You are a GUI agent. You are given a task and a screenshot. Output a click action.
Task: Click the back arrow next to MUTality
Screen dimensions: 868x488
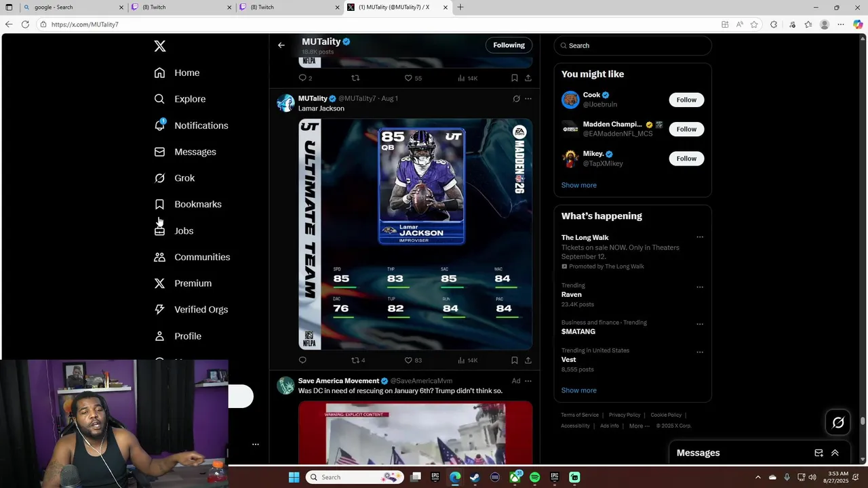[281, 45]
